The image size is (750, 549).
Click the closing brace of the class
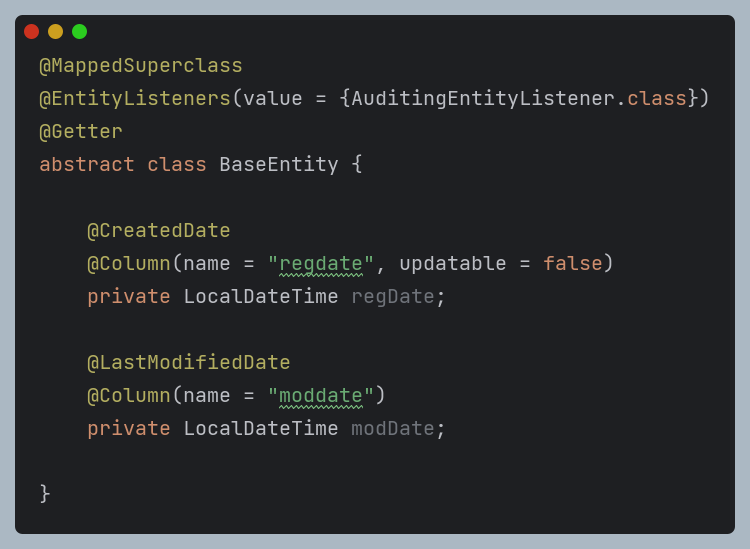tap(44, 494)
